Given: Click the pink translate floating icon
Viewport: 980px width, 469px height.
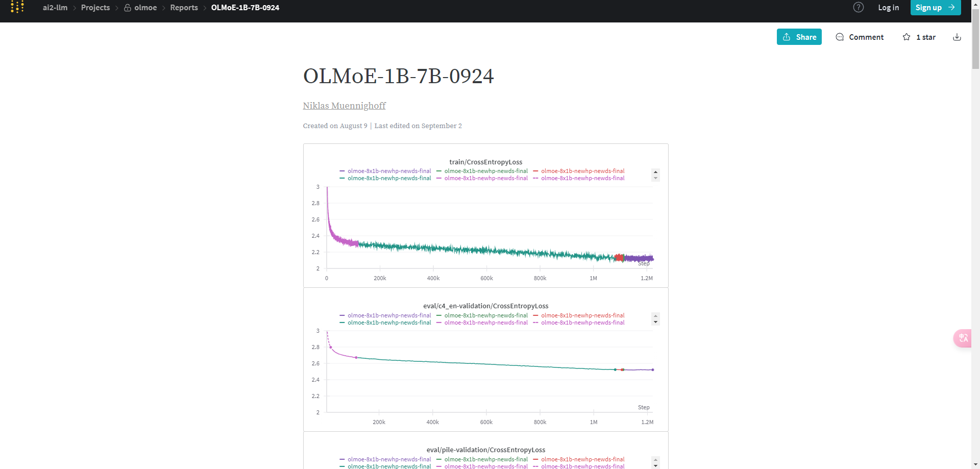Looking at the screenshot, I should [963, 338].
